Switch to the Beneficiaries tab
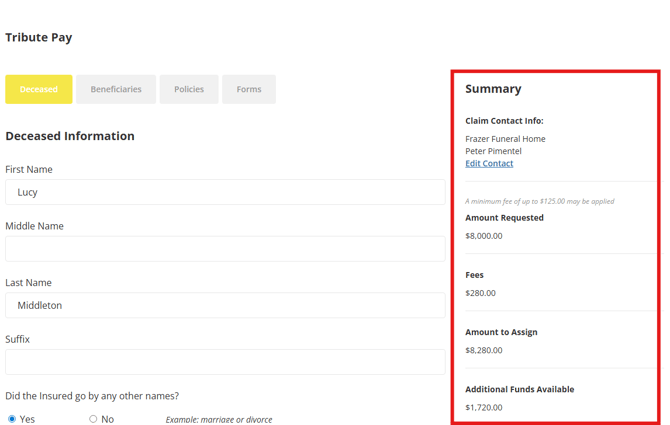The width and height of the screenshot is (670, 425). point(116,89)
